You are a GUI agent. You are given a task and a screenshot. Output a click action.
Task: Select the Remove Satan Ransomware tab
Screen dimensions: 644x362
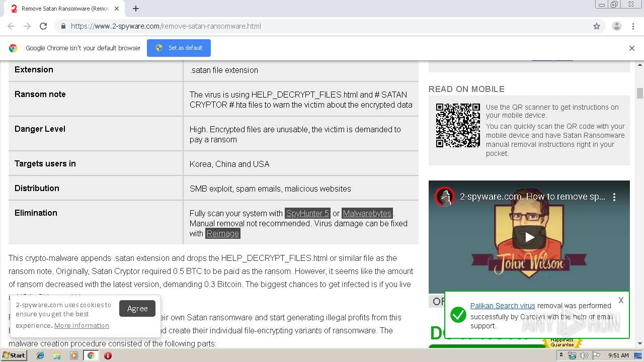pos(64,9)
